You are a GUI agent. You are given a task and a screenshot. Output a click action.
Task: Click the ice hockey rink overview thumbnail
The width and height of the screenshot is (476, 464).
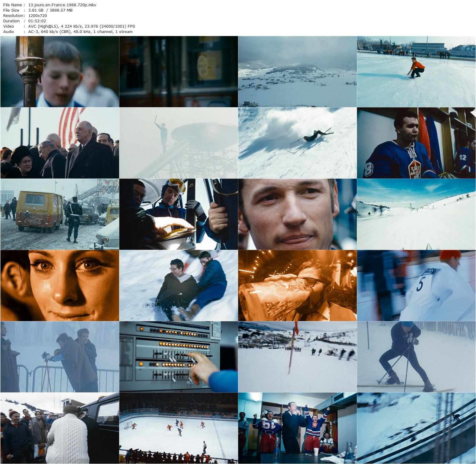179,428
